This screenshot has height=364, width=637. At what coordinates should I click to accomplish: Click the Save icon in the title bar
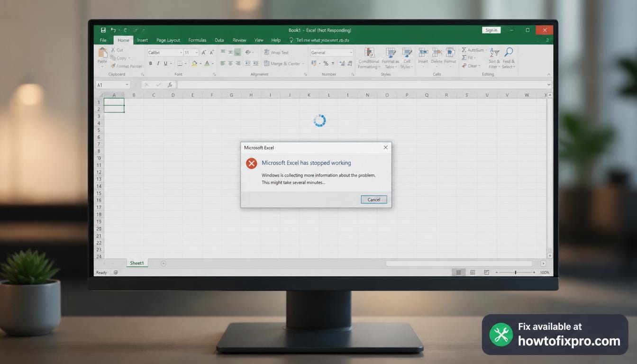click(103, 30)
